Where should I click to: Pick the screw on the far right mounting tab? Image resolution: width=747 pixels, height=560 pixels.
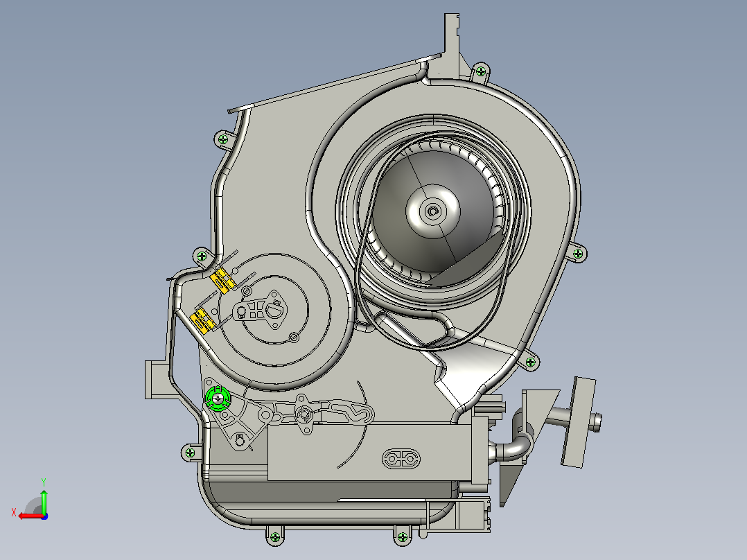(578, 254)
